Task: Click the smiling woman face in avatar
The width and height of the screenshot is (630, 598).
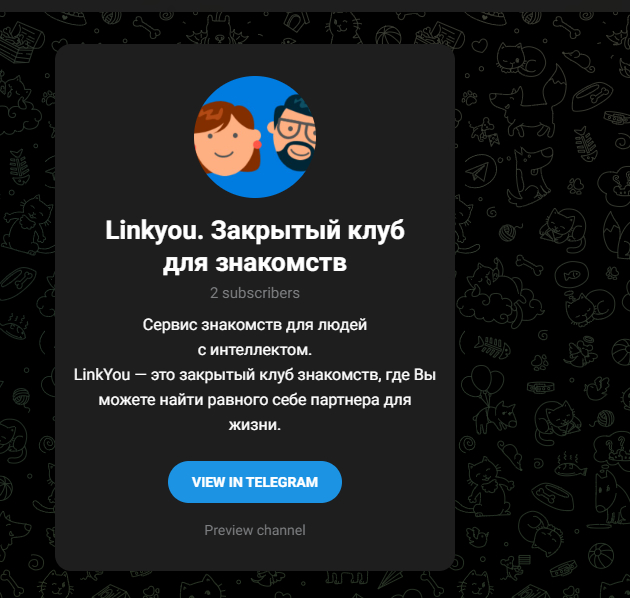Action: point(227,139)
